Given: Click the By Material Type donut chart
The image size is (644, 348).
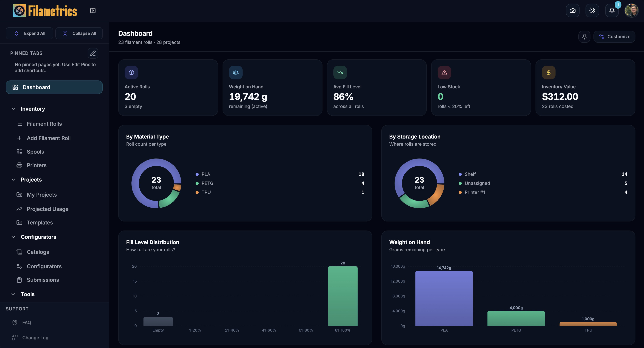Looking at the screenshot, I should point(156,183).
